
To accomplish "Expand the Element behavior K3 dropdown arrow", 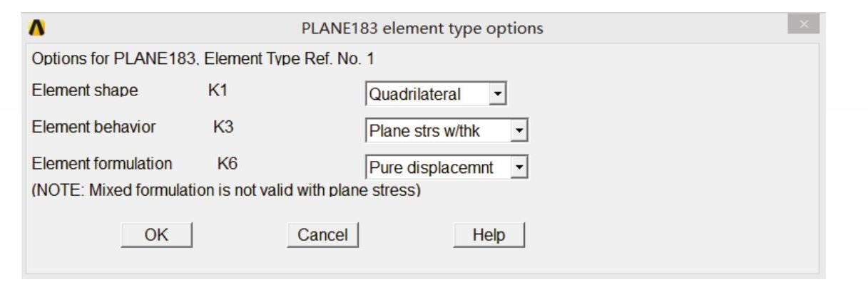I will point(519,130).
